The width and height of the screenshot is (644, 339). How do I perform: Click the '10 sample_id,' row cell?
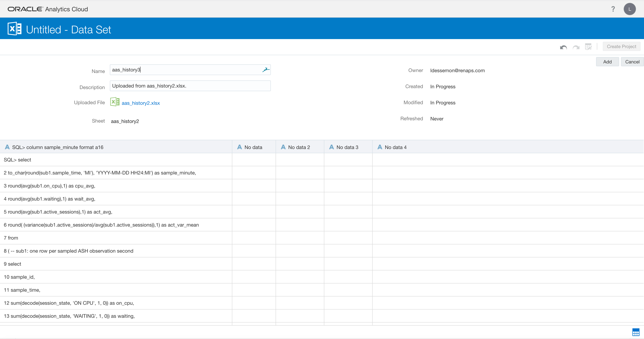pyautogui.click(x=116, y=277)
